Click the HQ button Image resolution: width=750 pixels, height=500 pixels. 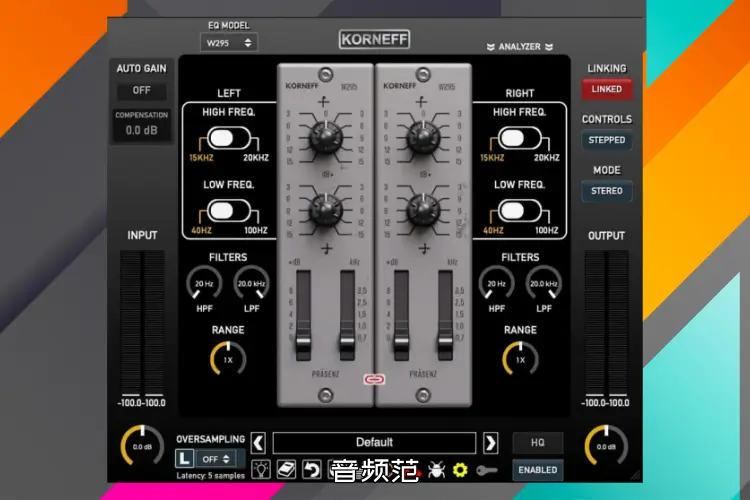[x=538, y=443]
